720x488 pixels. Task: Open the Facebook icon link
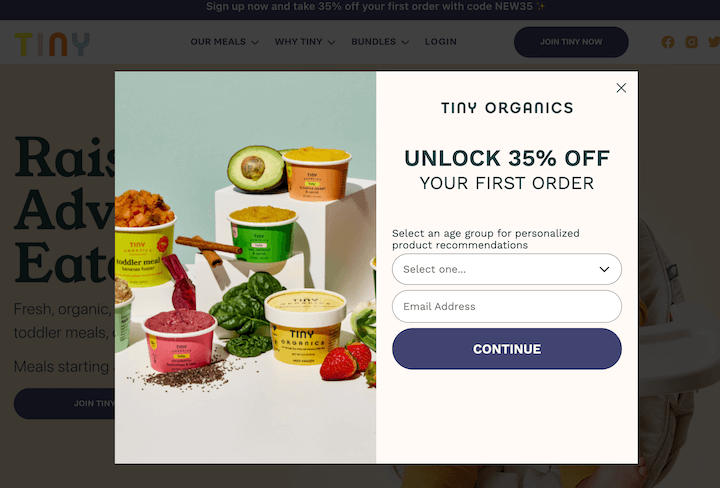[x=668, y=42]
